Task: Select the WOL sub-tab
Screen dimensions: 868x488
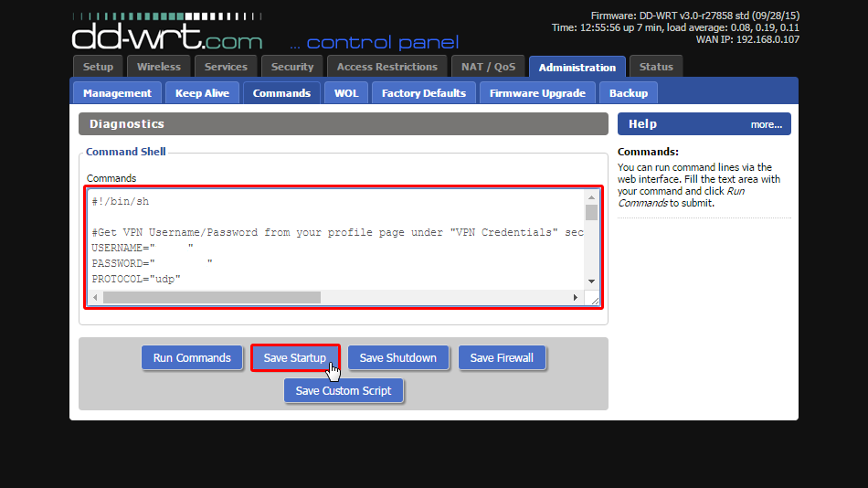Action: pos(346,93)
